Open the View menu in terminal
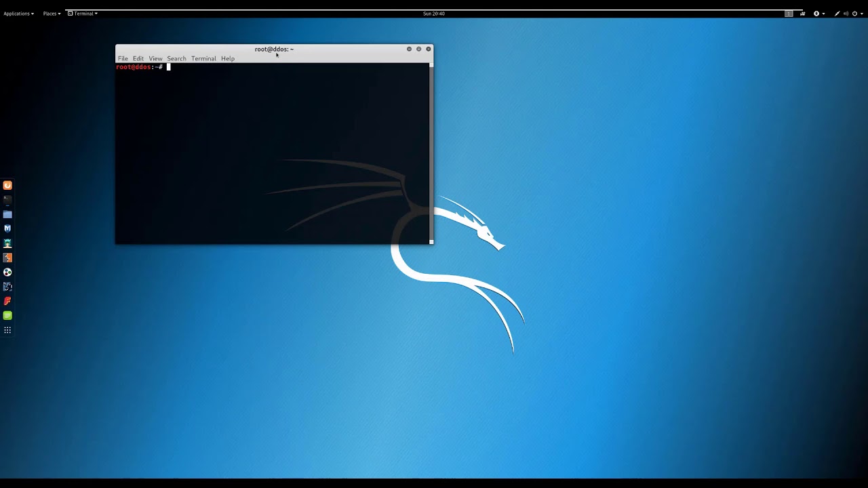 coord(155,58)
